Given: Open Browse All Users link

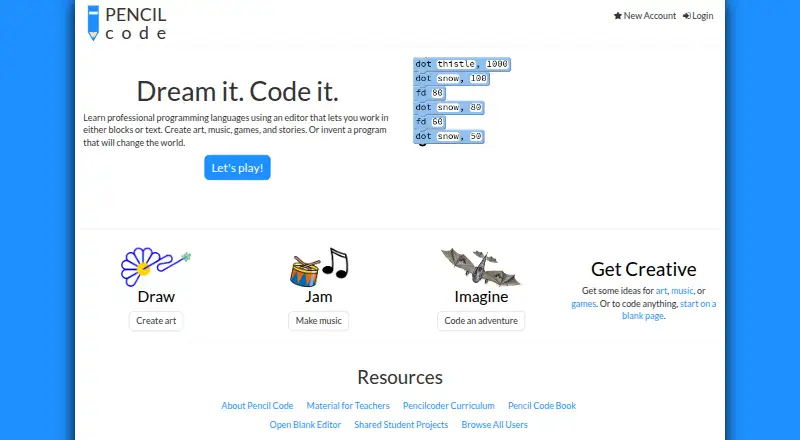Looking at the screenshot, I should pos(494,425).
